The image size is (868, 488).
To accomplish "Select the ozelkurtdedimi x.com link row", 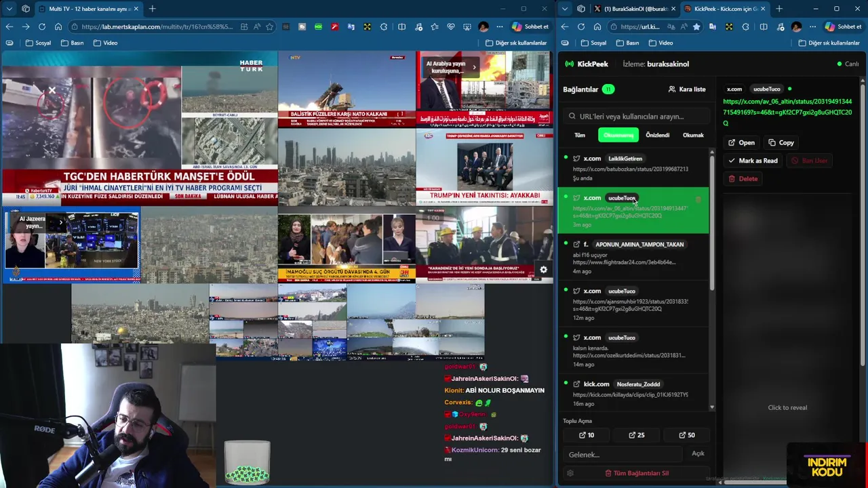I will pos(633,350).
